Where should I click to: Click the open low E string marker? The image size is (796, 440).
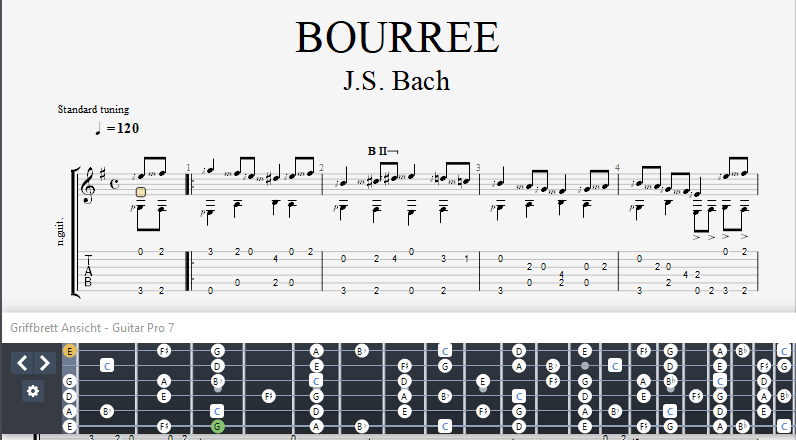point(70,426)
